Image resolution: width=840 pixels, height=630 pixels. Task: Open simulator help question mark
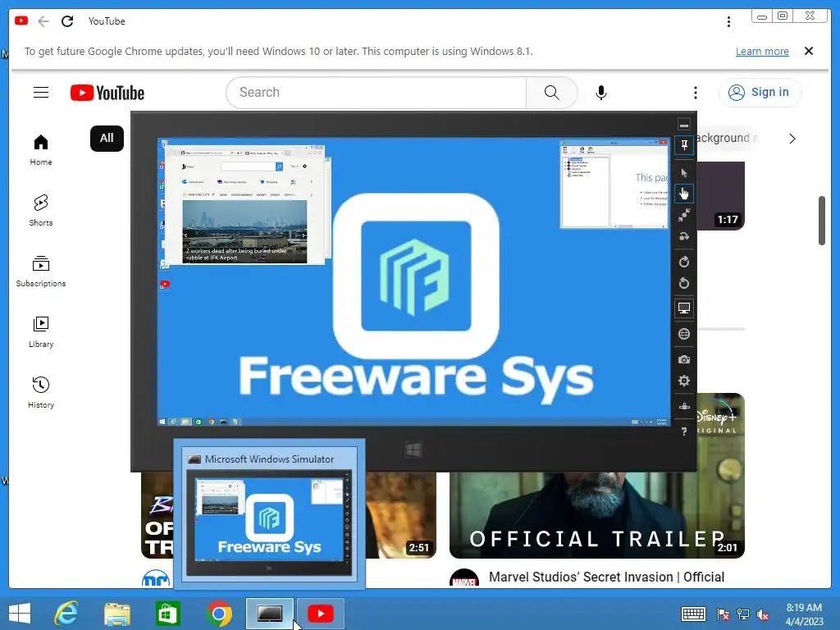pos(684,431)
